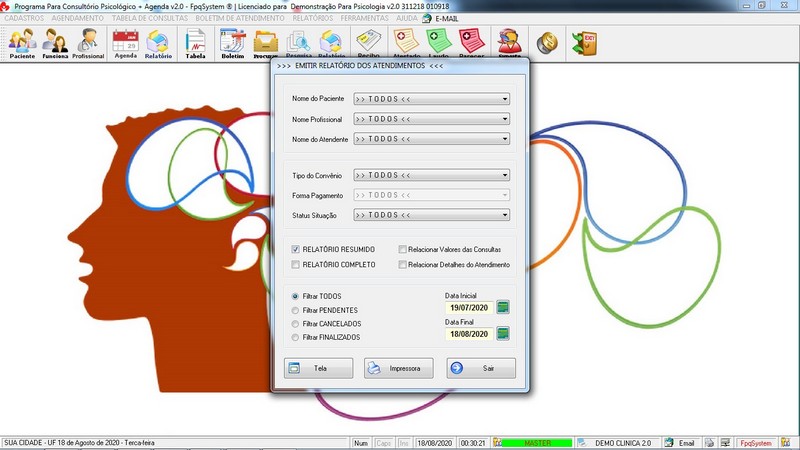Select Filtrar PENDENTES radio option
The height and width of the screenshot is (450, 800).
(x=295, y=310)
